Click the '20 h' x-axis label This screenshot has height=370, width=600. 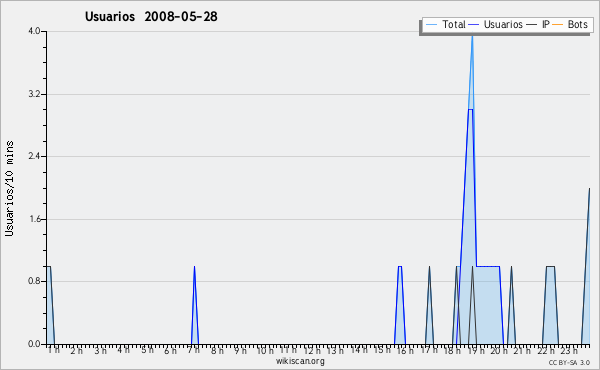point(499,350)
